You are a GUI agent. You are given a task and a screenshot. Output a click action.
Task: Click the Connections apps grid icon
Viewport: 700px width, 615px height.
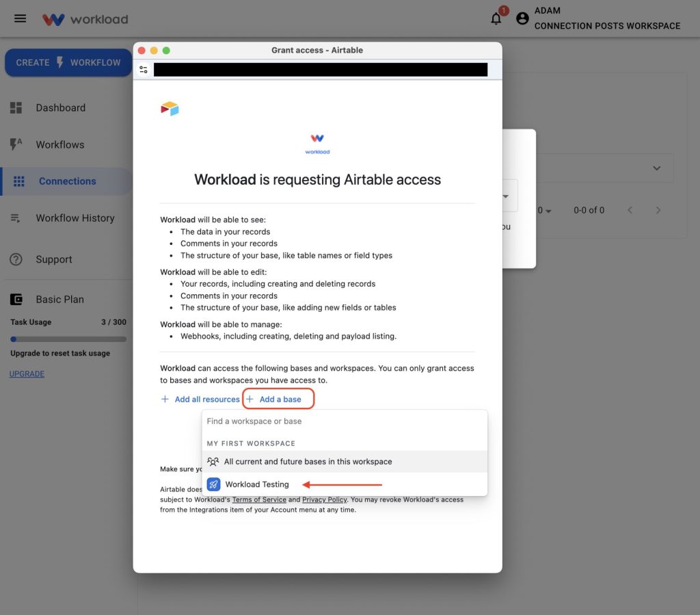(18, 181)
